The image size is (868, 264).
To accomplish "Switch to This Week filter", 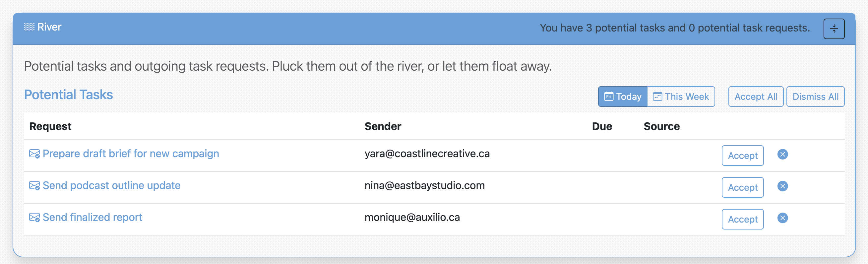I will pos(681,97).
